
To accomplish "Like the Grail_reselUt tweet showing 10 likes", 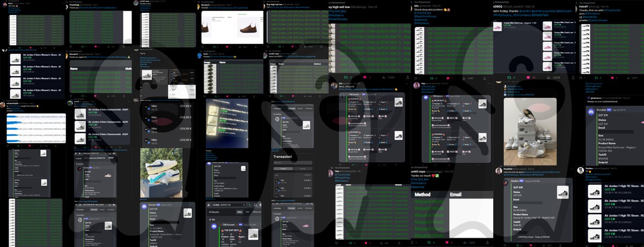I will (x=528, y=77).
